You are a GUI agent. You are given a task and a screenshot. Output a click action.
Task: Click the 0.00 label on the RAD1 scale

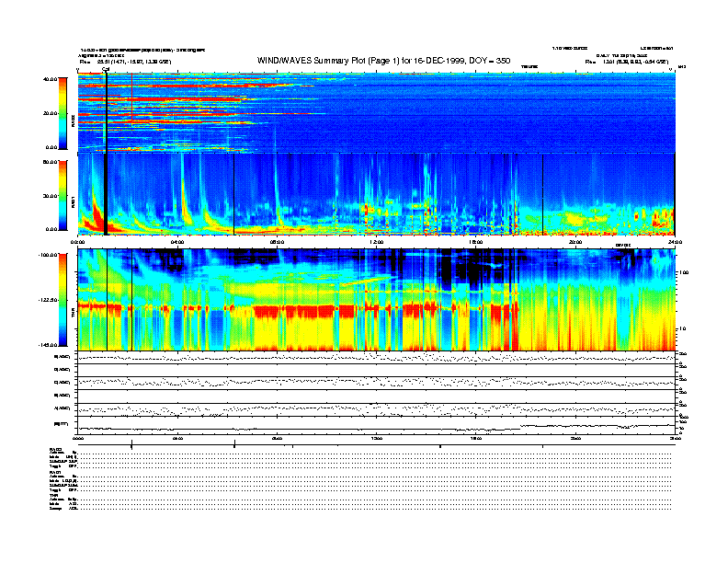51,229
